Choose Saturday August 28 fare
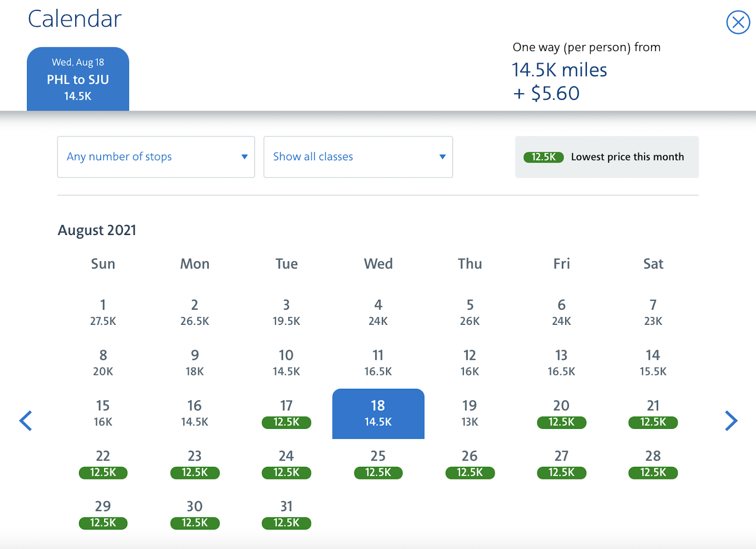The width and height of the screenshot is (756, 549). pyautogui.click(x=653, y=464)
